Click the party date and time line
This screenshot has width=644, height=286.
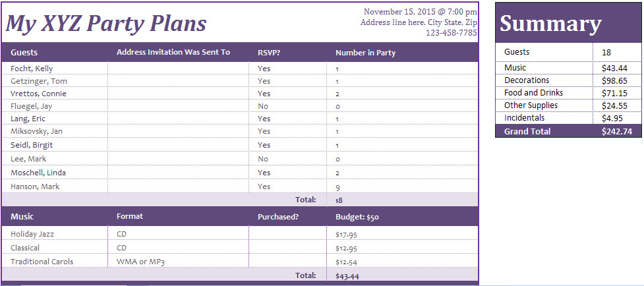(x=420, y=12)
